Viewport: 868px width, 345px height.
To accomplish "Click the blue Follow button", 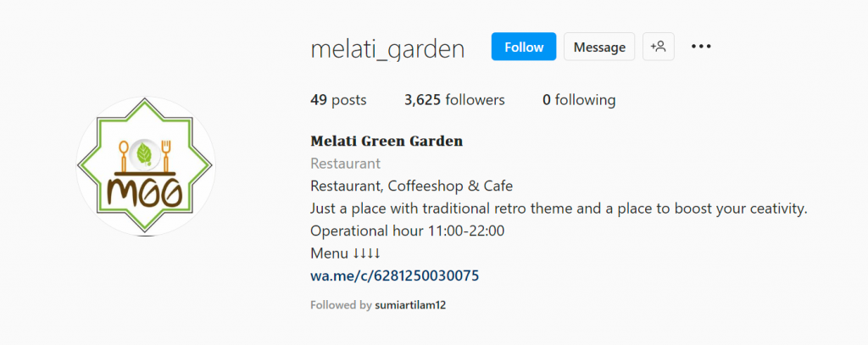I will point(524,47).
